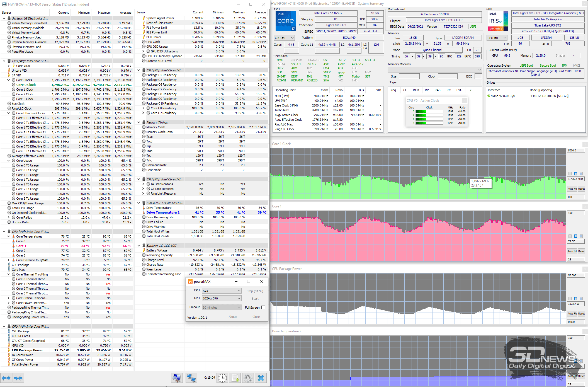This screenshot has width=588, height=387.
Task: Collapse the Memory Timings sensor group
Action: (139, 122)
